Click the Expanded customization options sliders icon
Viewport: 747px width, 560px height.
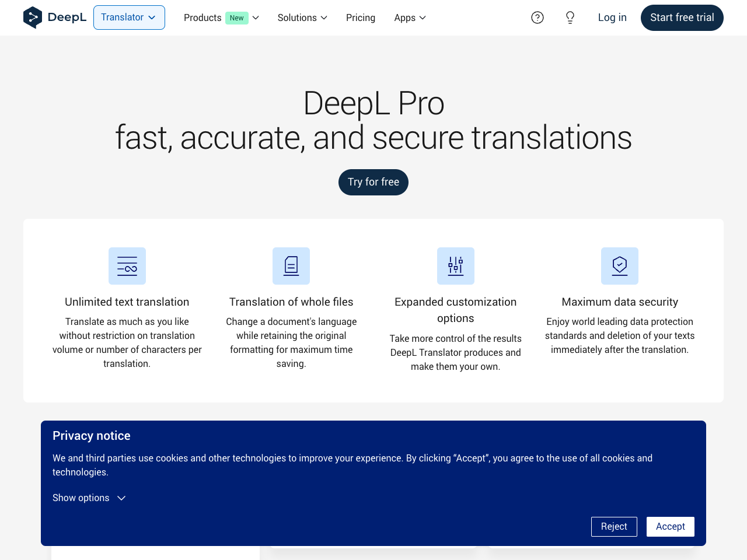tap(456, 266)
